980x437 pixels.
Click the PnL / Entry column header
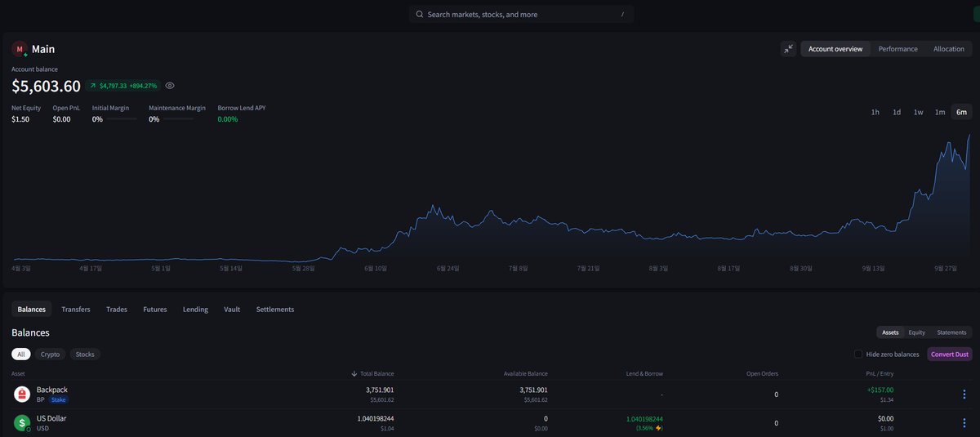coord(879,373)
